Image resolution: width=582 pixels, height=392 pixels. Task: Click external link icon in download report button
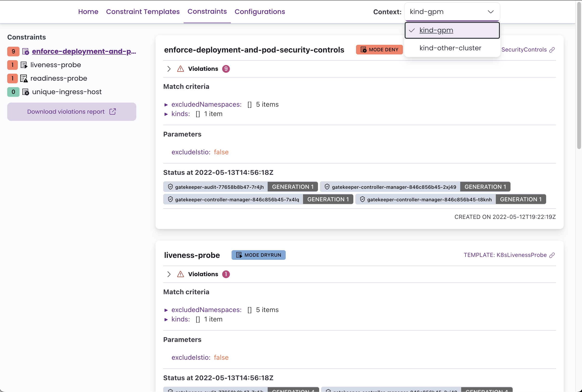pyautogui.click(x=113, y=111)
